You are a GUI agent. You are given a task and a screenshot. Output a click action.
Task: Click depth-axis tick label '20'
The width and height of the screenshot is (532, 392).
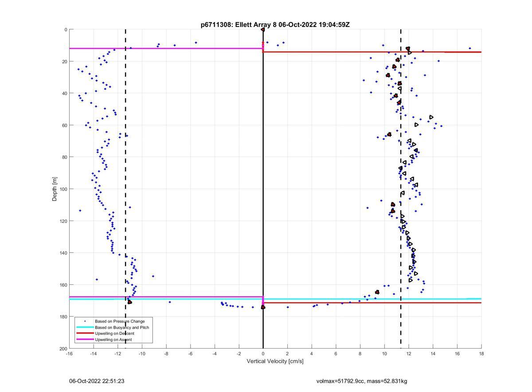pyautogui.click(x=64, y=62)
